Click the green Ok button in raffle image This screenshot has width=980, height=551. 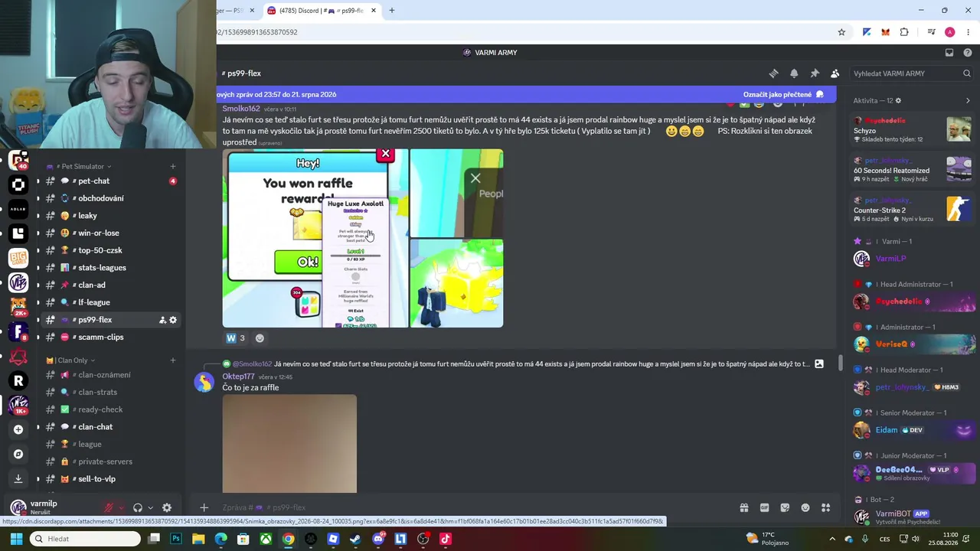(x=299, y=262)
